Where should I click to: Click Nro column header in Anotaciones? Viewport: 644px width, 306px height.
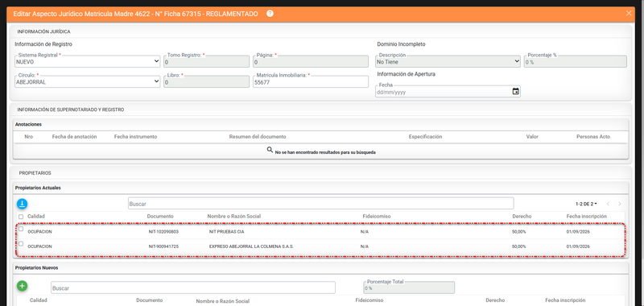pos(29,137)
